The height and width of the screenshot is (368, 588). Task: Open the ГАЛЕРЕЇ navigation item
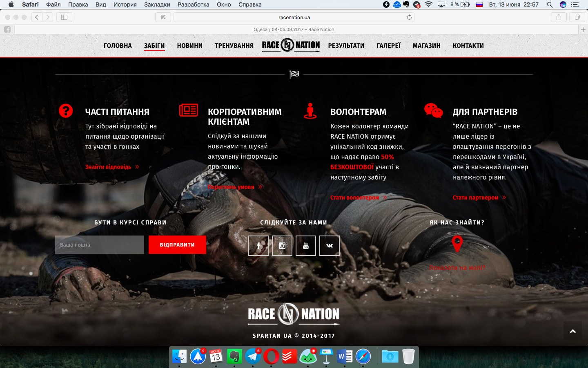389,46
